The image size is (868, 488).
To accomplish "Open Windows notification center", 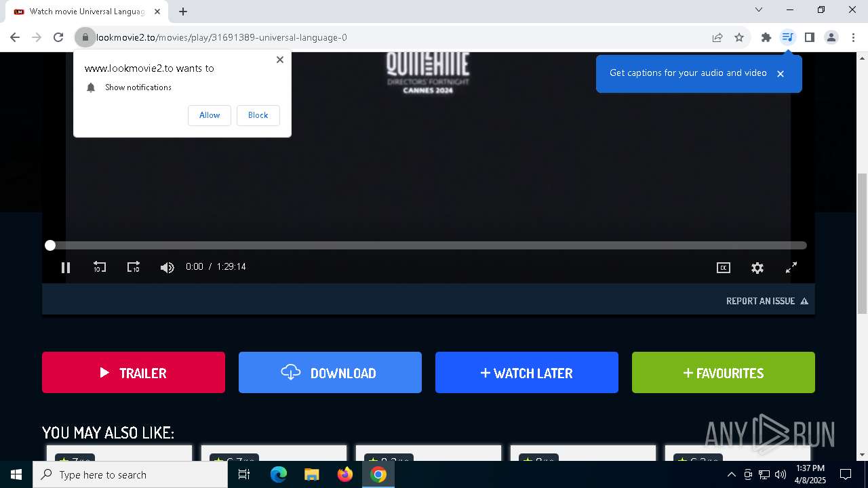I will pos(846,474).
